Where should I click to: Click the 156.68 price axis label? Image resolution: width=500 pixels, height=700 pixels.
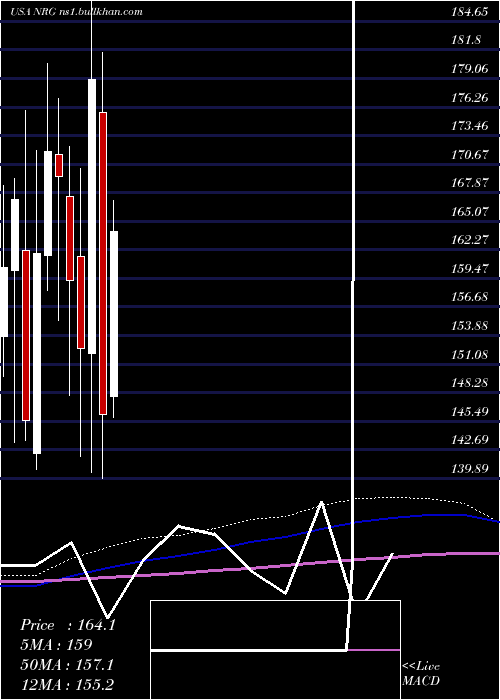(469, 297)
